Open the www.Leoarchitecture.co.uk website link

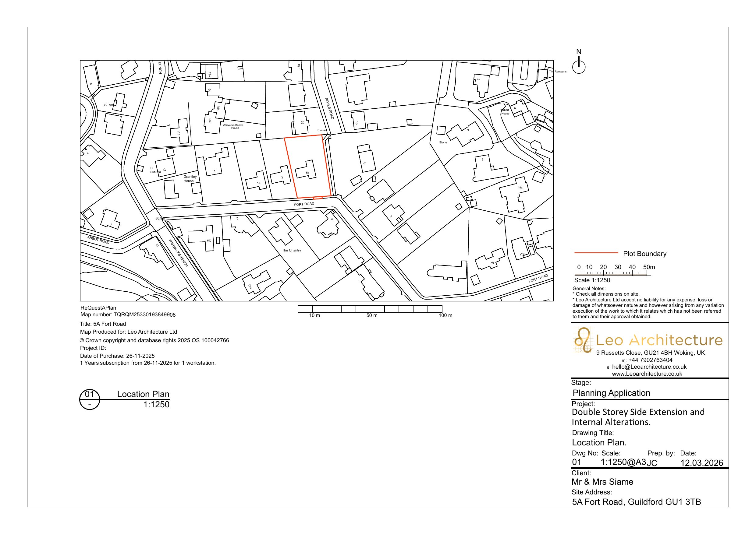pyautogui.click(x=647, y=374)
